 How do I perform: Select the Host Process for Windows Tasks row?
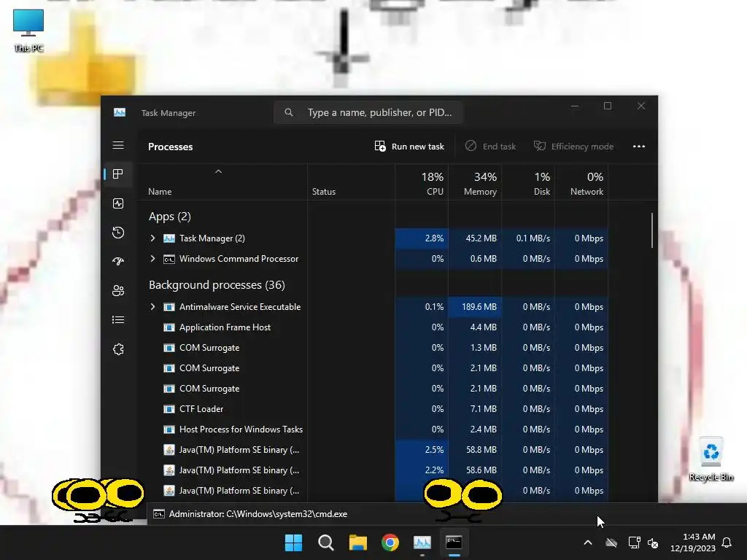click(373, 429)
